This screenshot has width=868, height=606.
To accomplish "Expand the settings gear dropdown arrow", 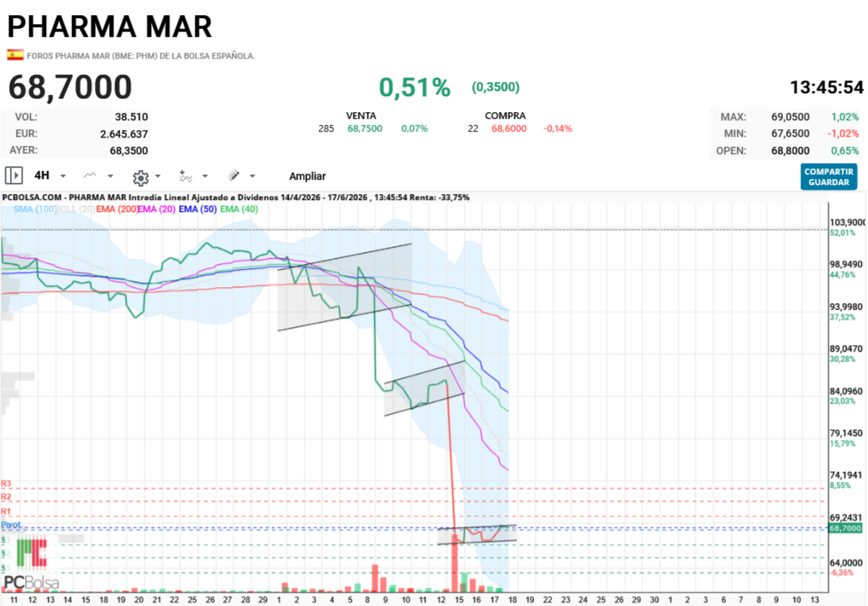I will pyautogui.click(x=158, y=176).
